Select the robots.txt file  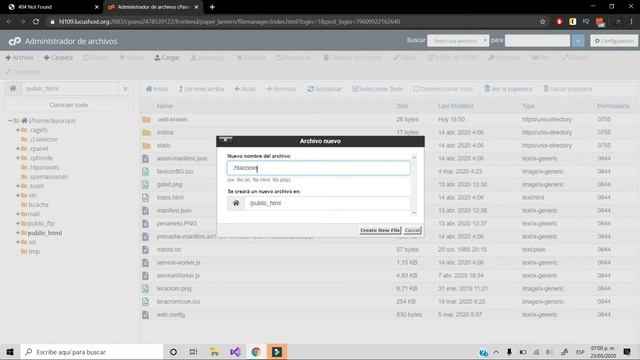pos(169,249)
